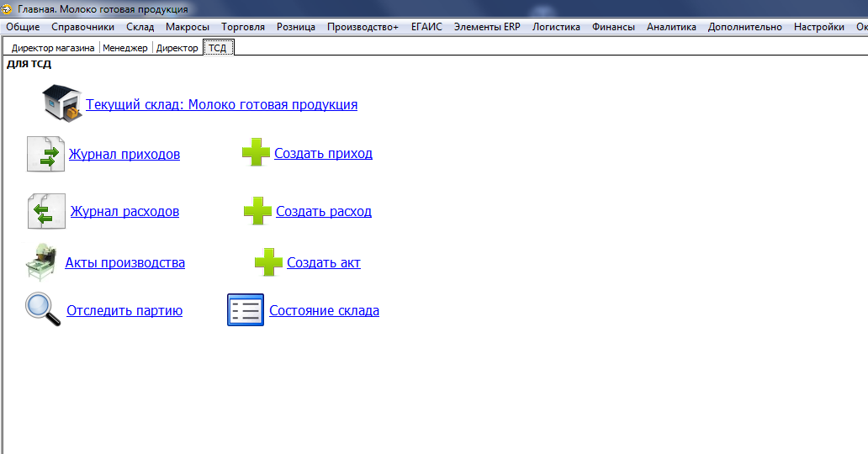This screenshot has height=454, width=868.
Task: Click the production acts machine icon
Action: (41, 261)
